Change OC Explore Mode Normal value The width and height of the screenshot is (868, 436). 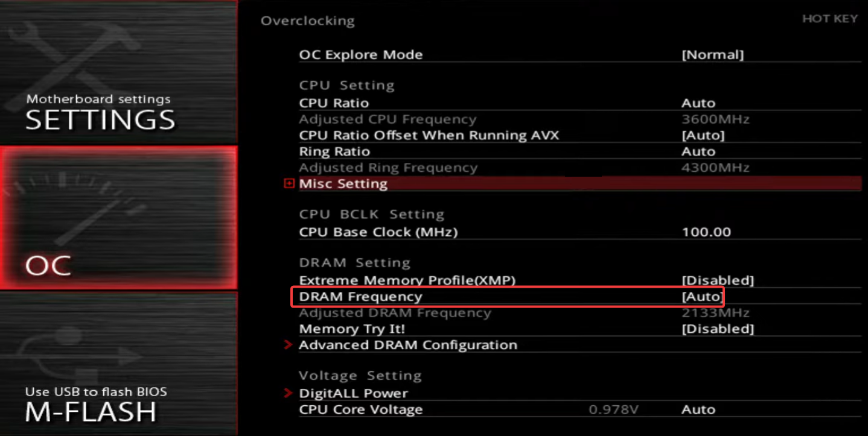pos(712,55)
